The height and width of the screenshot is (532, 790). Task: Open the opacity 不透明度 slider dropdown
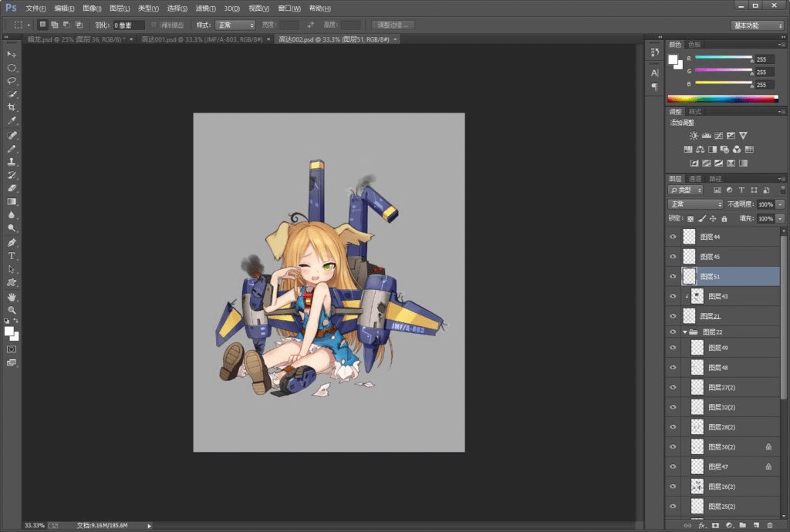coord(780,204)
